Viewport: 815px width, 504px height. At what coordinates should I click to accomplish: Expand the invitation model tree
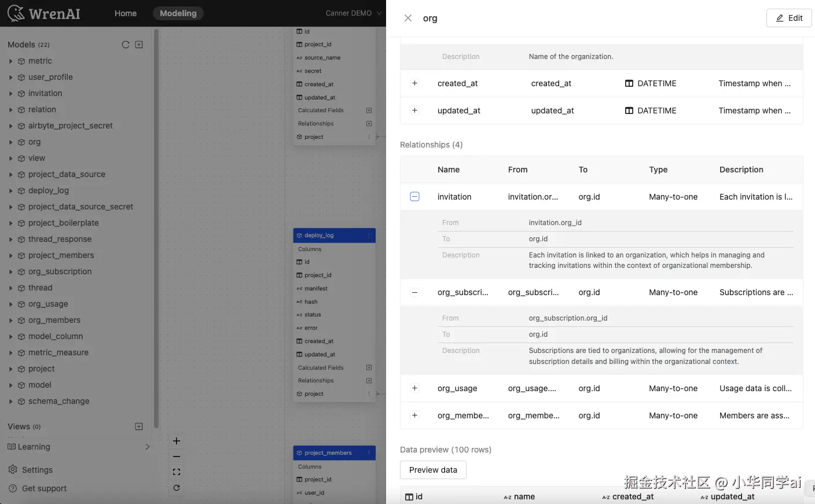click(x=10, y=93)
